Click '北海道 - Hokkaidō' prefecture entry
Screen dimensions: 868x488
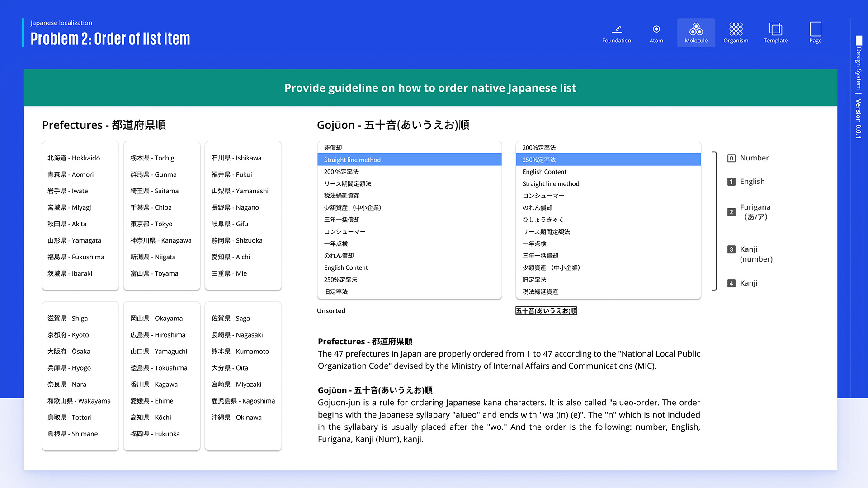click(x=74, y=158)
